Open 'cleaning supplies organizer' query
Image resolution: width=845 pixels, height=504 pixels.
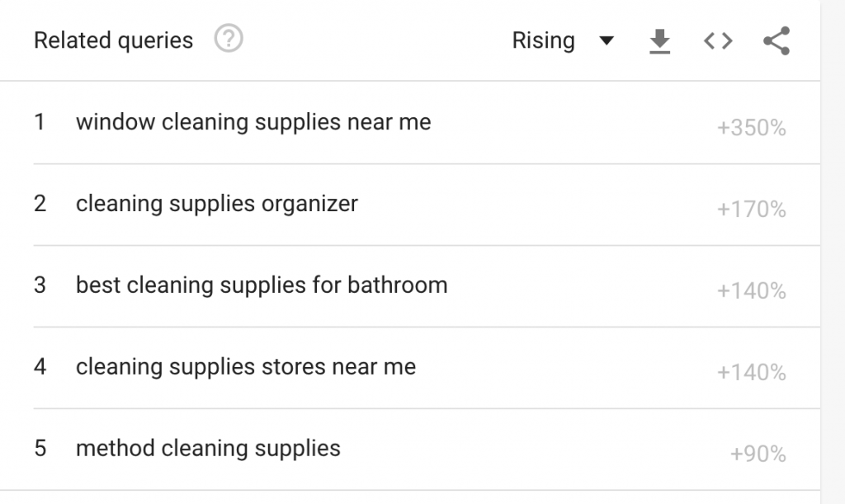(217, 204)
